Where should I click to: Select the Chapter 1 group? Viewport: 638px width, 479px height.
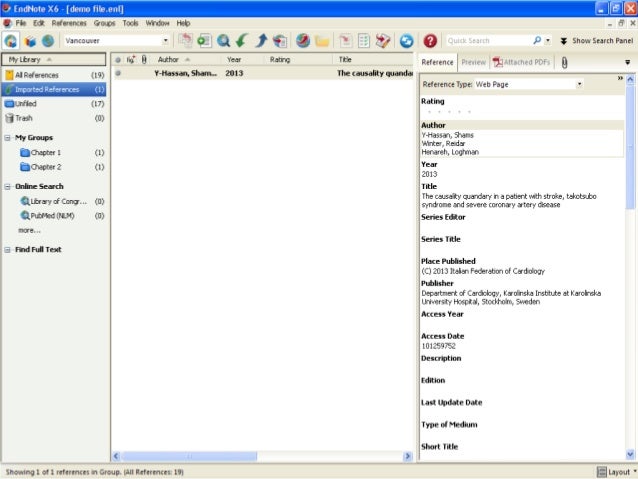[x=61, y=153]
